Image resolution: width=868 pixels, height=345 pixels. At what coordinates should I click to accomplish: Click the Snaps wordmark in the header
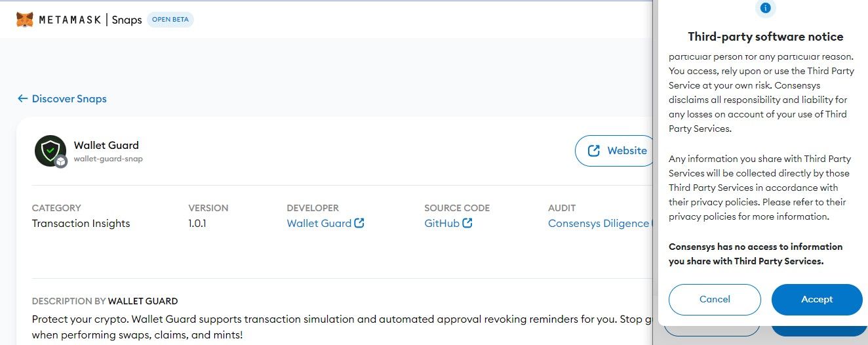(127, 20)
